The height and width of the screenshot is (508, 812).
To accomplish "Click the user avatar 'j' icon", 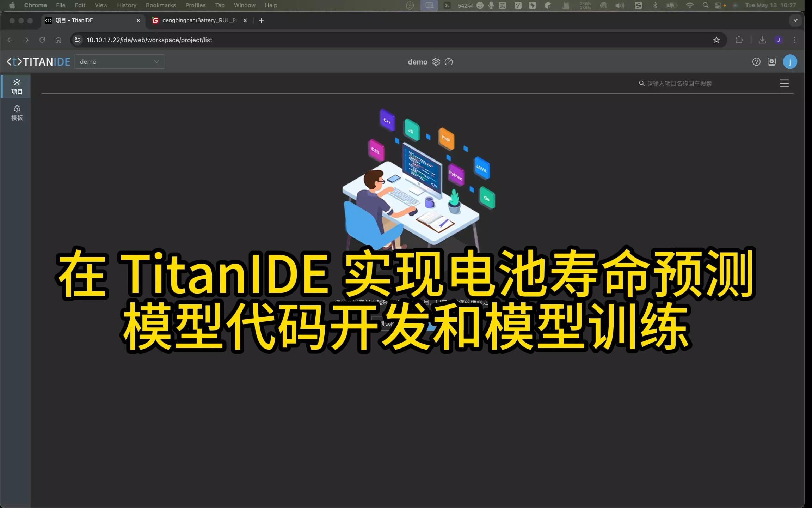I will tap(790, 62).
